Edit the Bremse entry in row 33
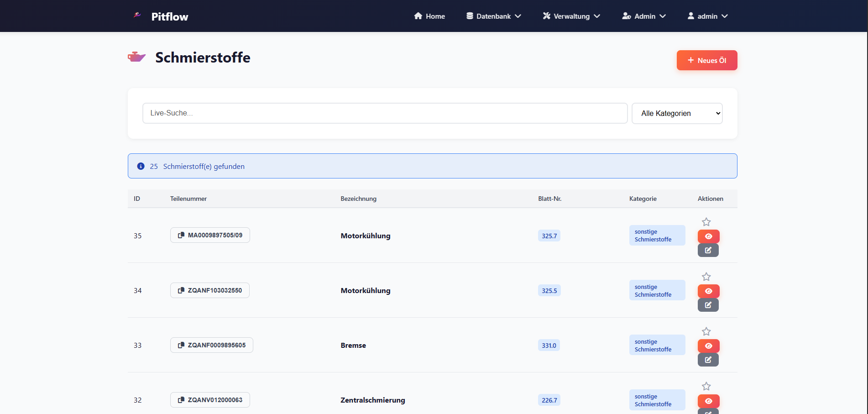This screenshot has height=414, width=868. 708,360
